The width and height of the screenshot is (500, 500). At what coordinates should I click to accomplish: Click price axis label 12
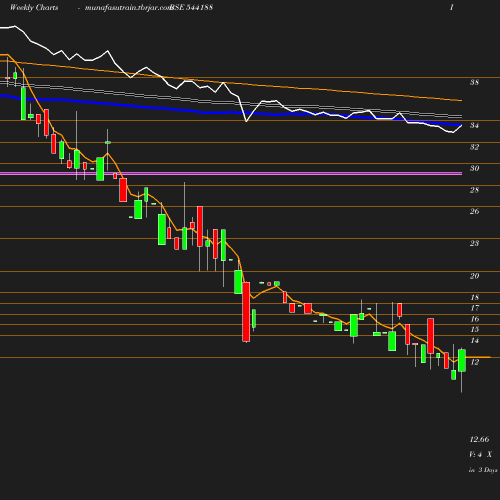pyautogui.click(x=474, y=362)
